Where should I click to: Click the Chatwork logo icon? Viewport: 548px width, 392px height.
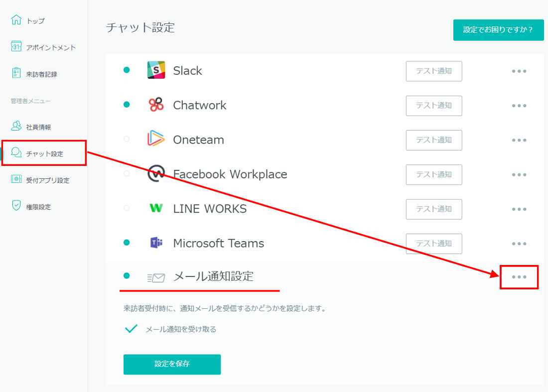[156, 105]
